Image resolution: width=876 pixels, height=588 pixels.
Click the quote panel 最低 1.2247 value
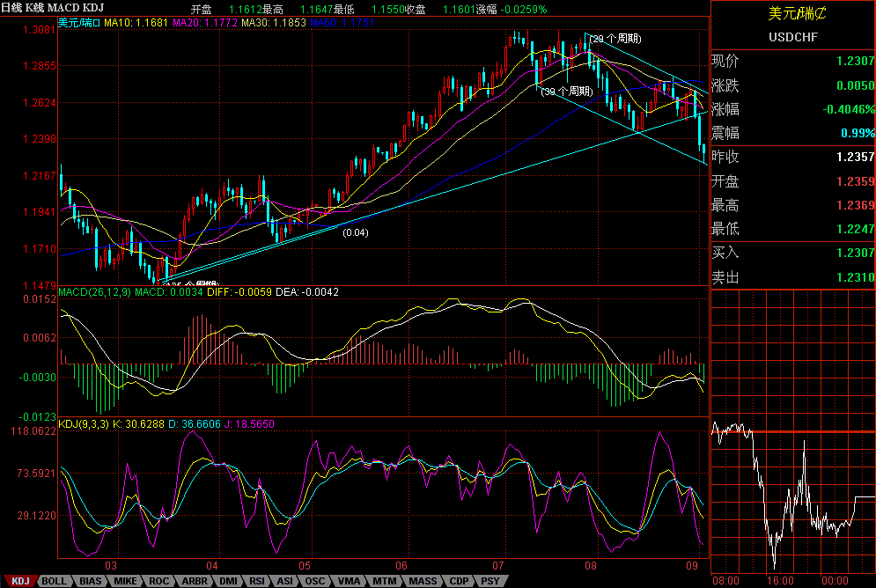coord(856,229)
